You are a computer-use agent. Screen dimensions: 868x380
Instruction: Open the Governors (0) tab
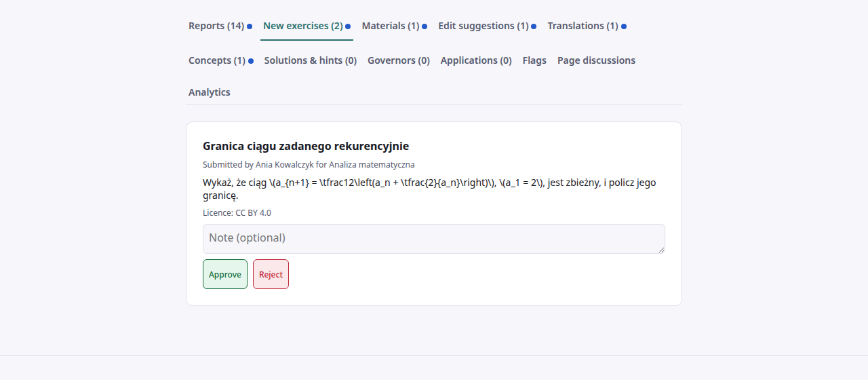tap(399, 60)
